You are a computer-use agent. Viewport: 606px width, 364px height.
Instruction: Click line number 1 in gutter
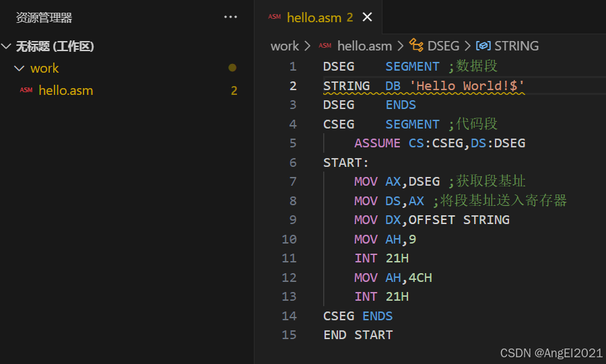tap(293, 67)
